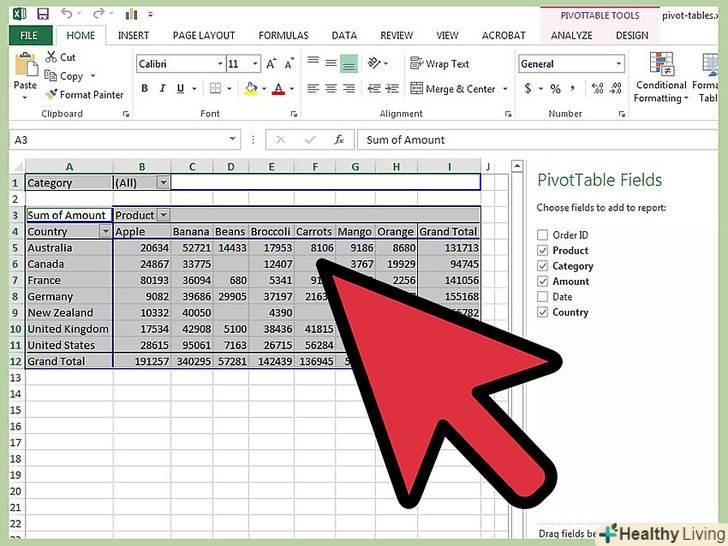
Task: Apply percent style
Action: (x=555, y=89)
